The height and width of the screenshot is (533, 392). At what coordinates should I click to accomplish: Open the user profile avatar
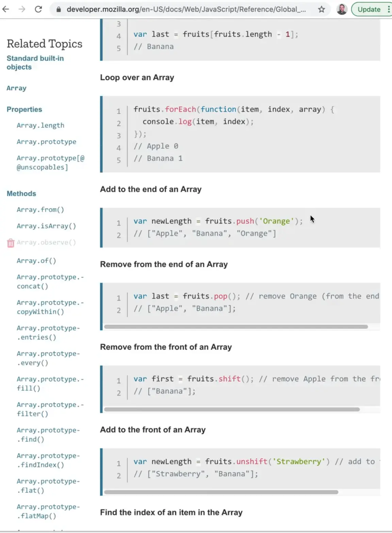(342, 9)
